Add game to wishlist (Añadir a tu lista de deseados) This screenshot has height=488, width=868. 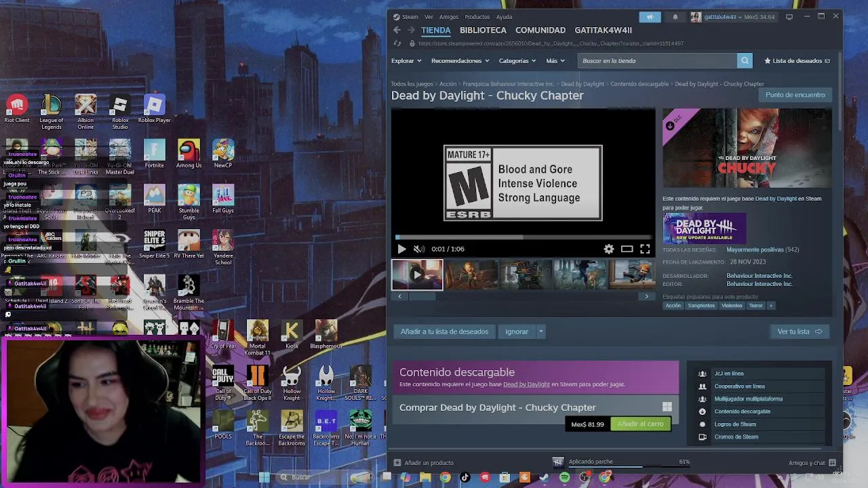point(444,331)
